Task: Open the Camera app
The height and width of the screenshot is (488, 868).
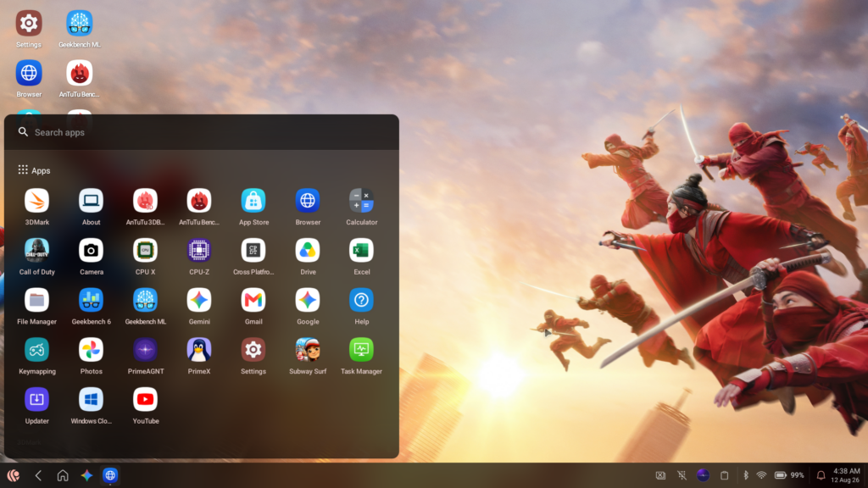Action: (x=91, y=251)
